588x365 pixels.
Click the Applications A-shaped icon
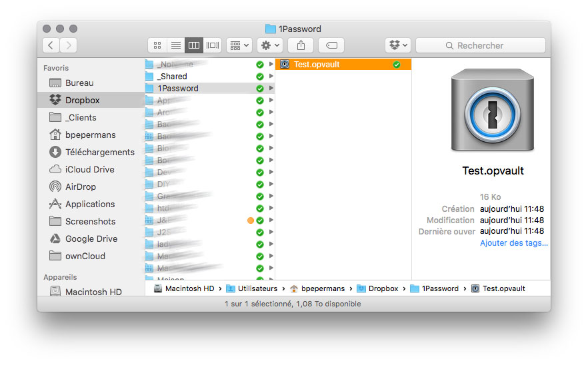click(55, 204)
